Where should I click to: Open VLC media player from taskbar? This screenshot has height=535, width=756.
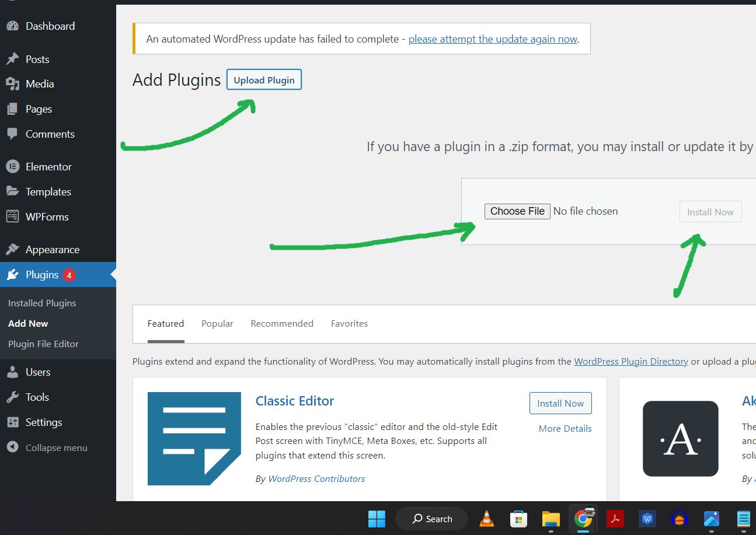[x=486, y=519]
